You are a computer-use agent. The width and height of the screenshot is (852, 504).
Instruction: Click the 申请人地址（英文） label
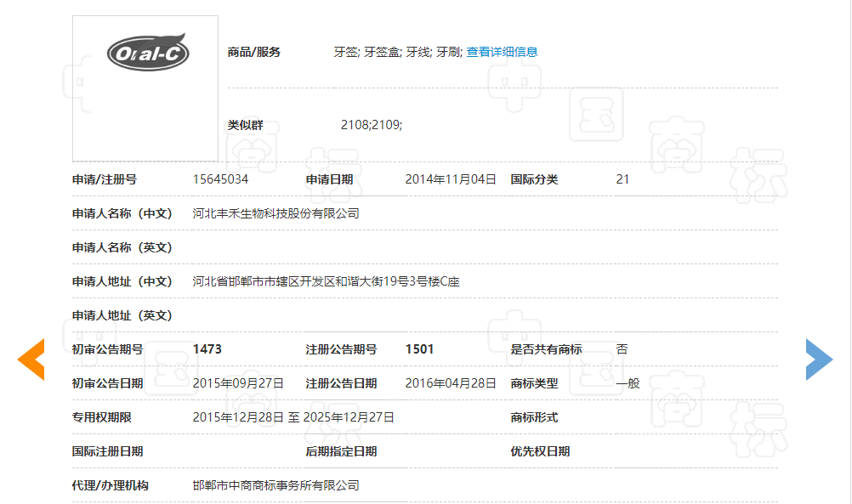(122, 315)
